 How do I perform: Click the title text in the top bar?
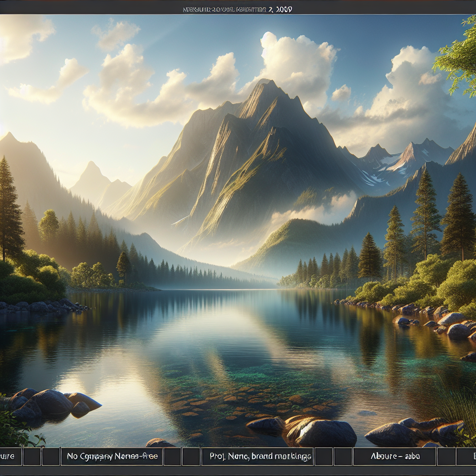[238, 9]
